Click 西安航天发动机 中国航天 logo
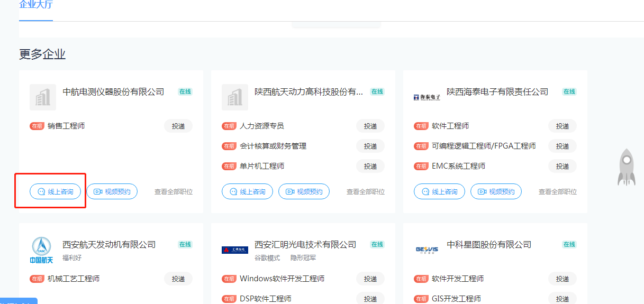Viewport: 644px width, 304px height. click(42, 250)
